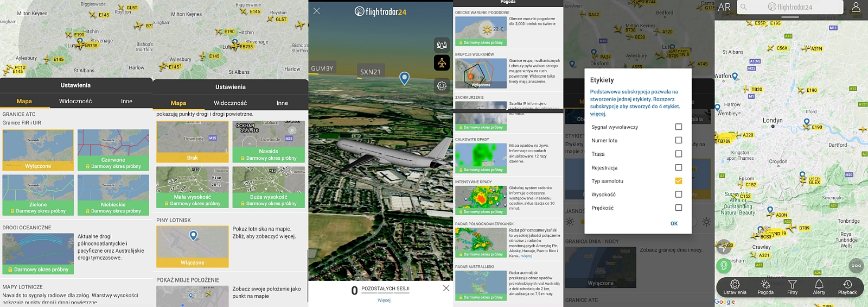Check the Sygnał wywoławczy checkbox
The width and height of the screenshot is (868, 307).
[x=678, y=127]
